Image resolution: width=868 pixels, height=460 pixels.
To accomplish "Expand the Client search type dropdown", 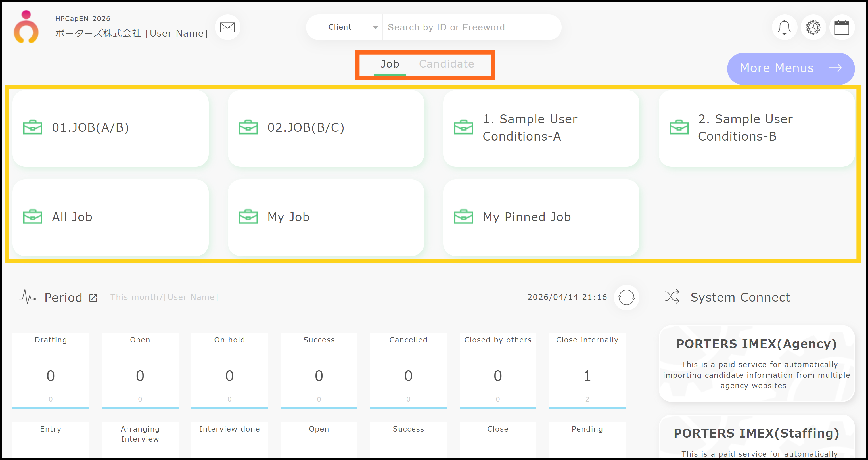I will coord(344,27).
